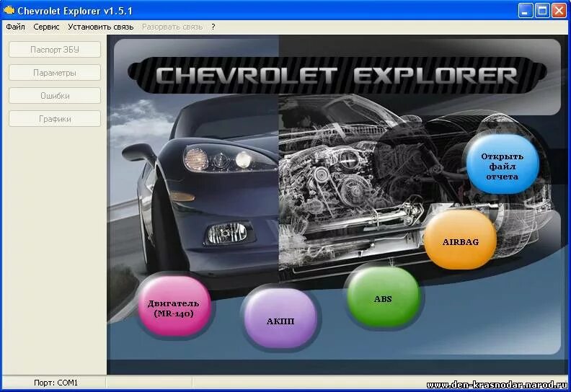Open the Графики button
Screen dimensions: 571x392
coord(55,119)
